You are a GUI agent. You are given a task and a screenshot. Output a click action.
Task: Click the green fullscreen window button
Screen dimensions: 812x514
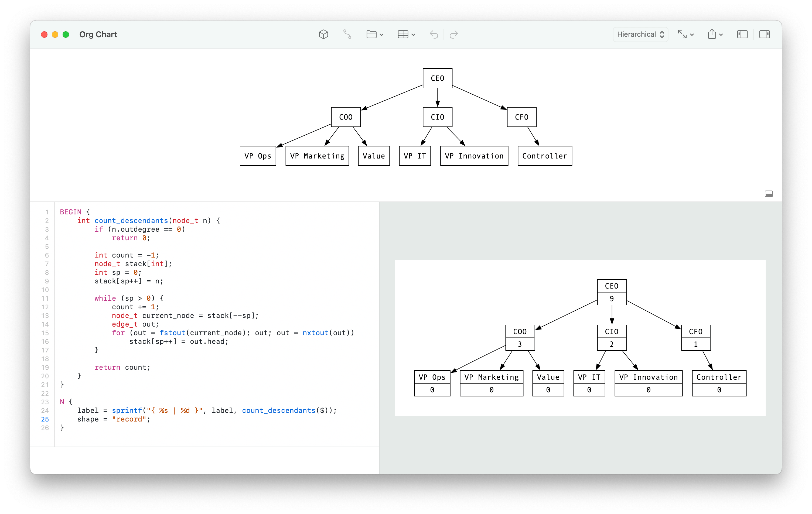[66, 34]
